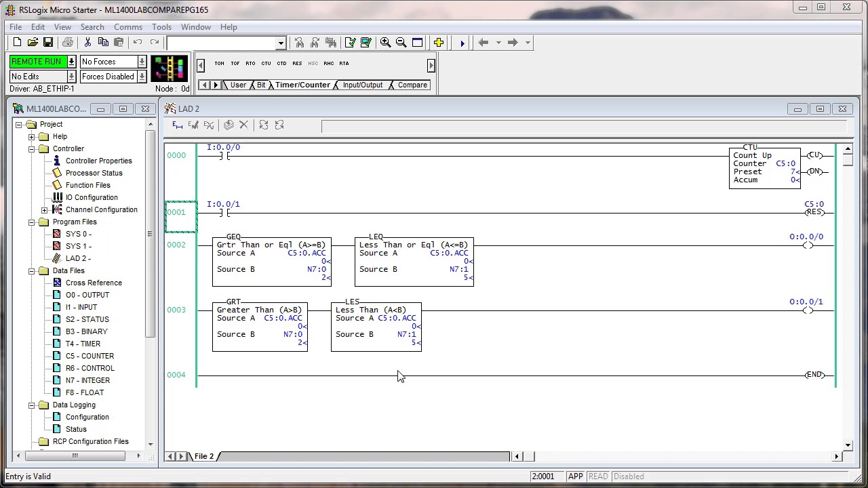Insert an RTA instruction

point(344,64)
